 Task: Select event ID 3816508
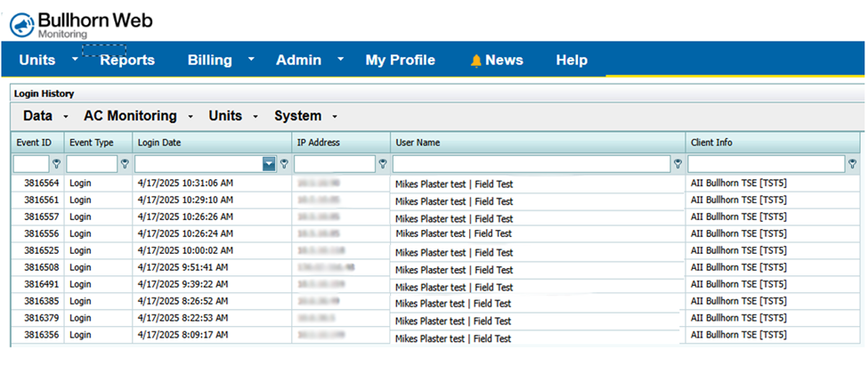click(x=41, y=267)
